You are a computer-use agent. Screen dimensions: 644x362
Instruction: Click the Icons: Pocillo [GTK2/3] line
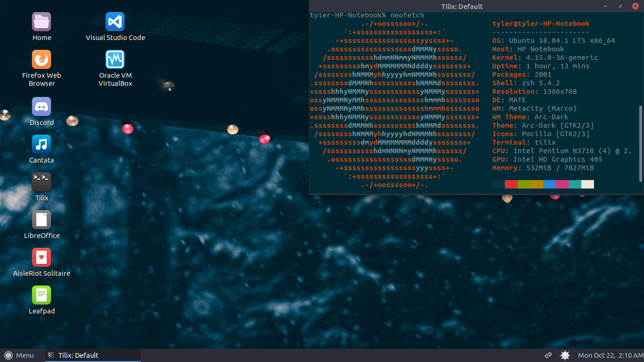[x=541, y=134]
